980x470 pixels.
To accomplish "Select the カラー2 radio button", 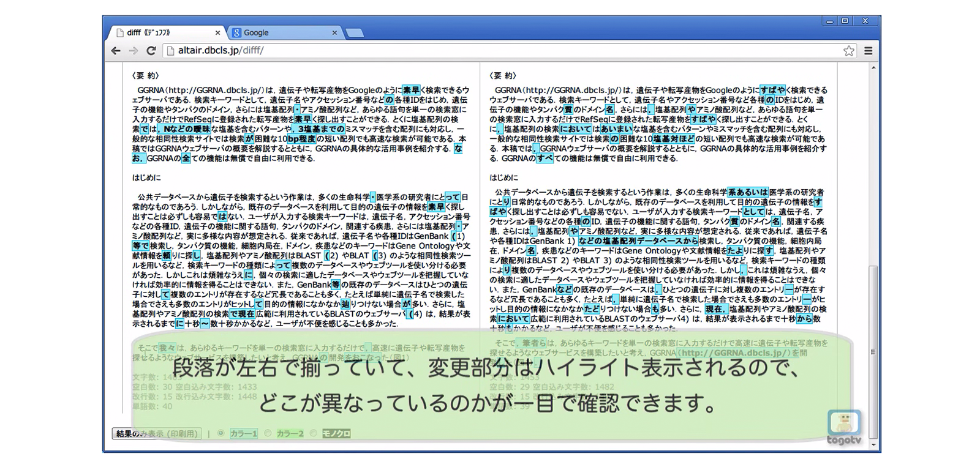I will pos(268,433).
